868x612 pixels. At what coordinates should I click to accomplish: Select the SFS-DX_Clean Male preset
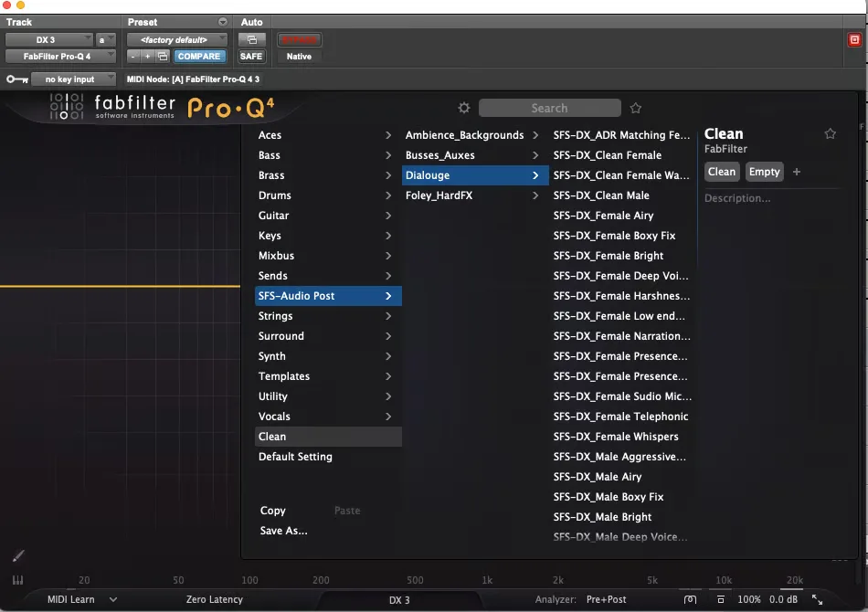[x=601, y=195]
